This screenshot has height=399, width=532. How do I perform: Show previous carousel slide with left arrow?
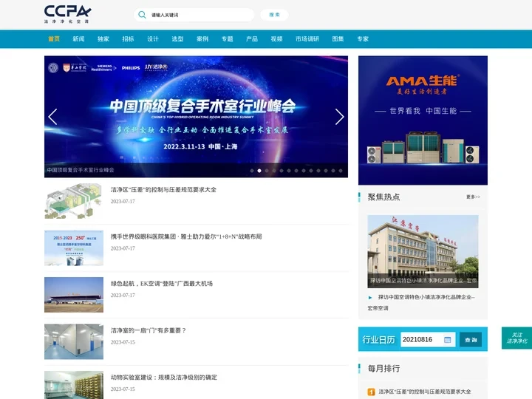[53, 117]
